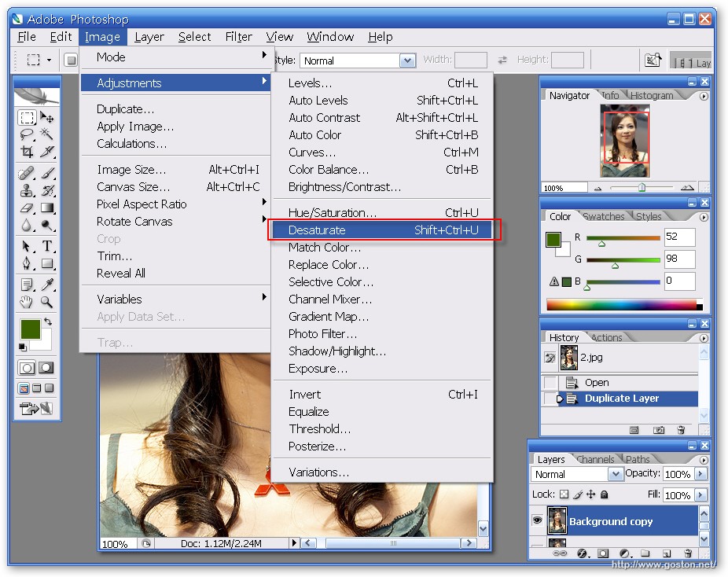Select the Rectangle shape tool

pyautogui.click(x=47, y=263)
